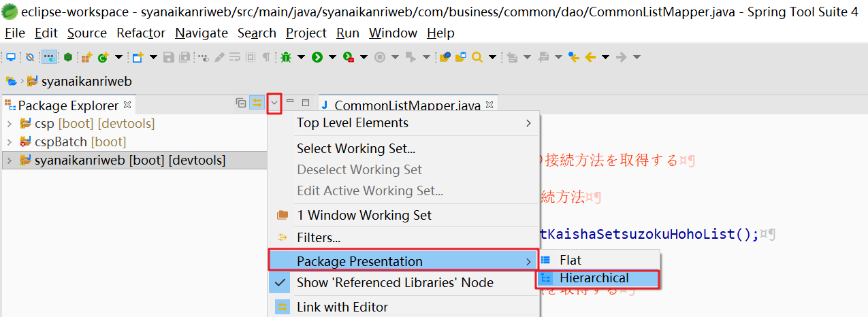
Task: Select Hierarchical package presentation
Action: 598,278
